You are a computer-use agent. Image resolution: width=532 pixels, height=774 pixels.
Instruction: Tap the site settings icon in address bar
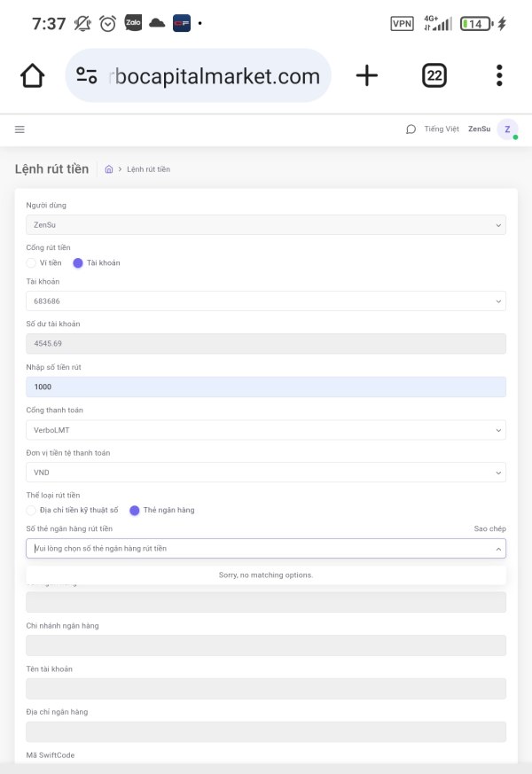pos(87,76)
